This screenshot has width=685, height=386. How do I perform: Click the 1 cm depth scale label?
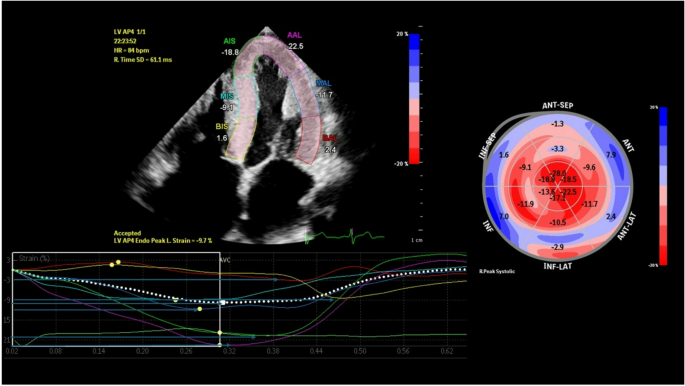coord(416,241)
